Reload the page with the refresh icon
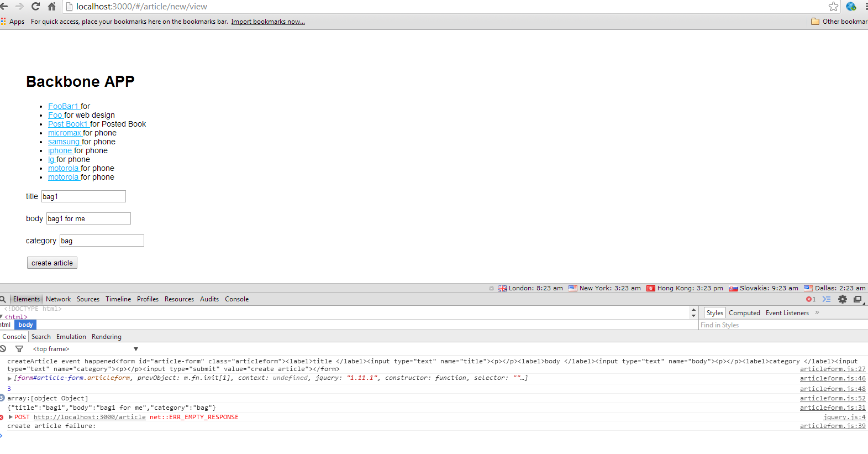This screenshot has width=868, height=454. (x=35, y=6)
